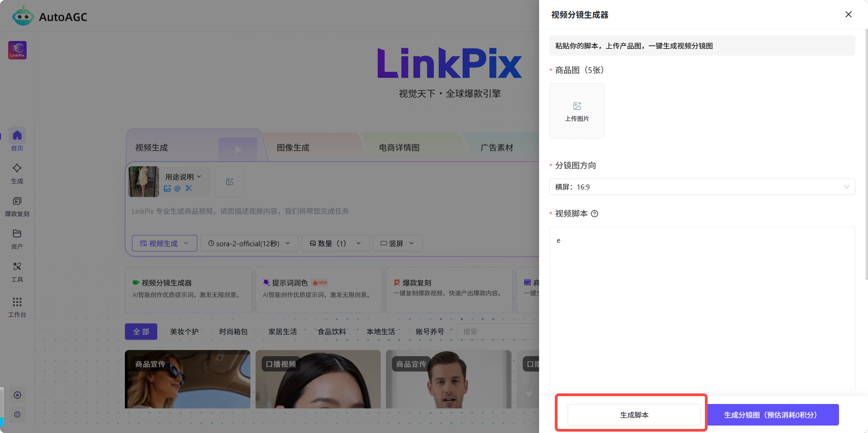Select the 时尚箱包 category filter
Viewport: 868px width, 433px height.
click(233, 332)
